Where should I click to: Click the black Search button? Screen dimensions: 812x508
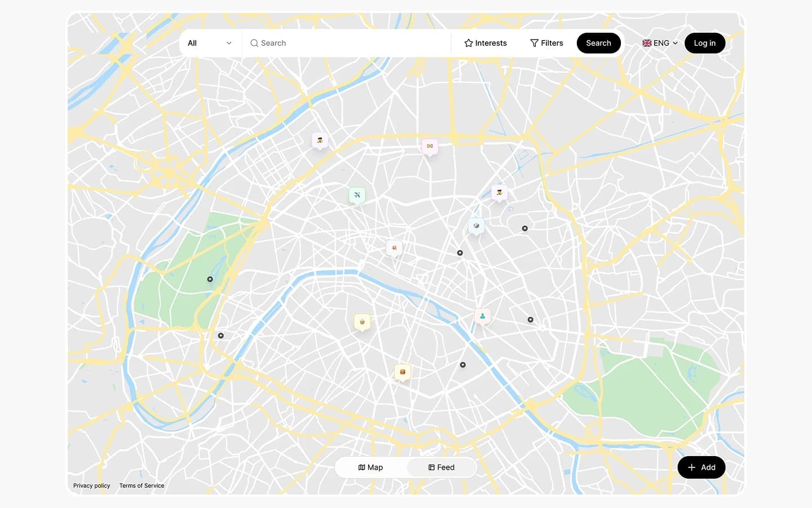(598, 43)
